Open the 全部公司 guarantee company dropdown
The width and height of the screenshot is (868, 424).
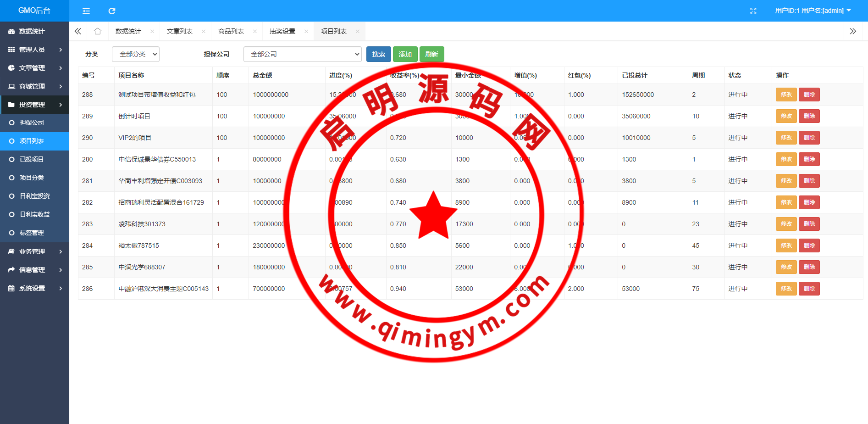pyautogui.click(x=302, y=54)
